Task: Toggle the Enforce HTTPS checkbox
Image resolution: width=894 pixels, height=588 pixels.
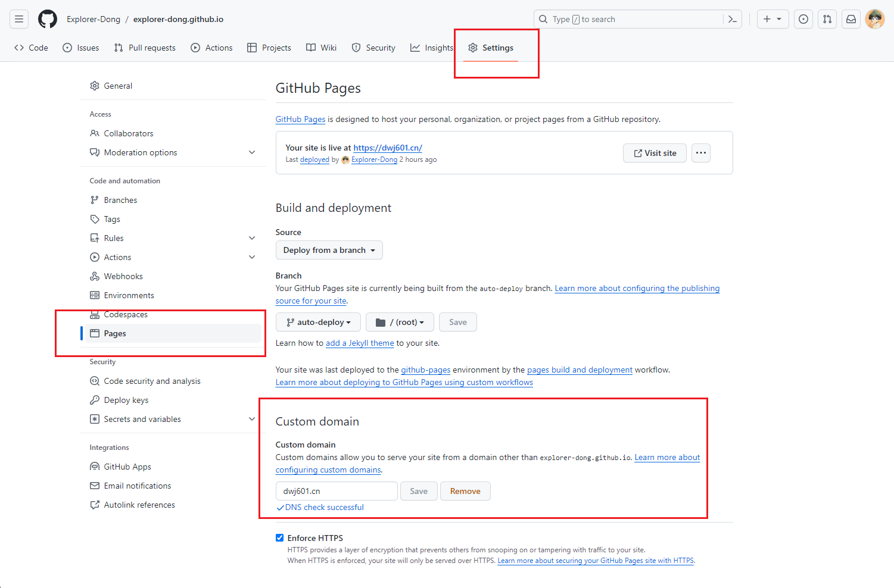Action: point(279,538)
